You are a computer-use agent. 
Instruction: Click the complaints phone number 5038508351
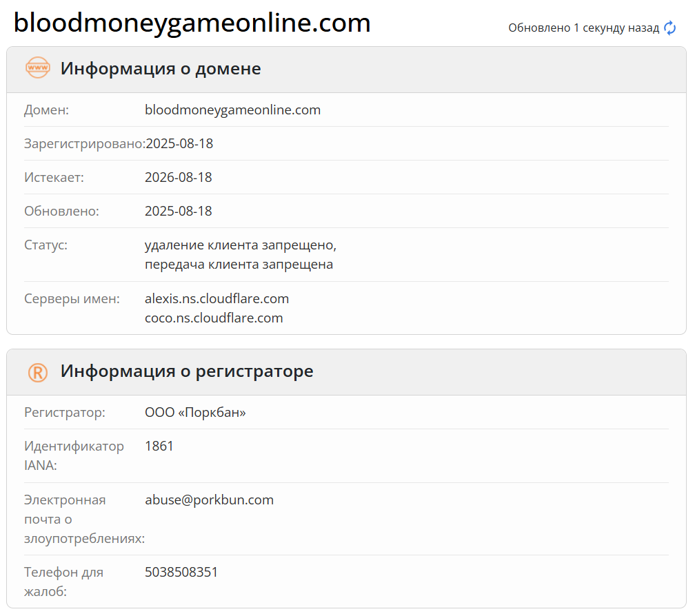point(181,572)
